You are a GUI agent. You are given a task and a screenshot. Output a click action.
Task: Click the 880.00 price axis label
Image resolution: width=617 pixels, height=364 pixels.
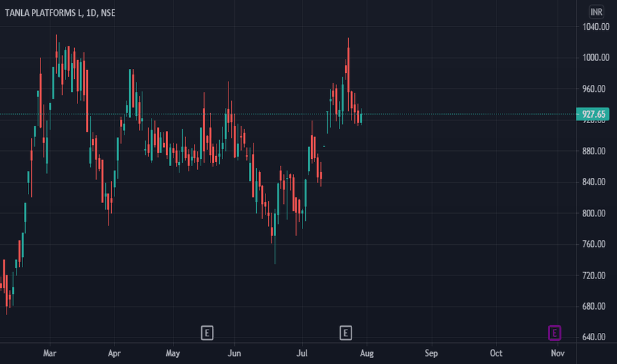click(594, 151)
